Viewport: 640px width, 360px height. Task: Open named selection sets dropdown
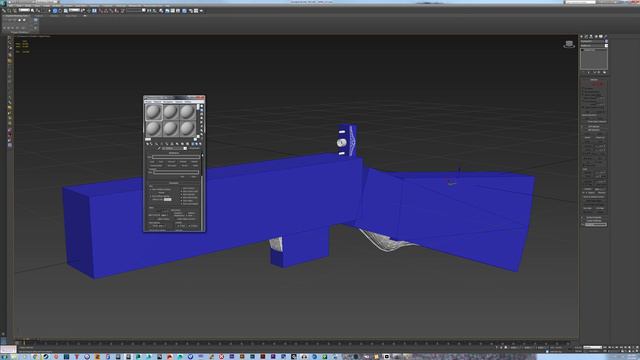point(134,10)
